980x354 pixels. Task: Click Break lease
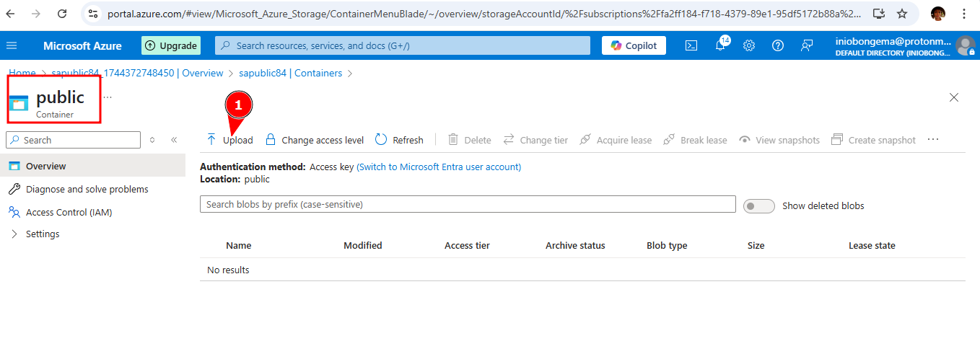tap(696, 140)
